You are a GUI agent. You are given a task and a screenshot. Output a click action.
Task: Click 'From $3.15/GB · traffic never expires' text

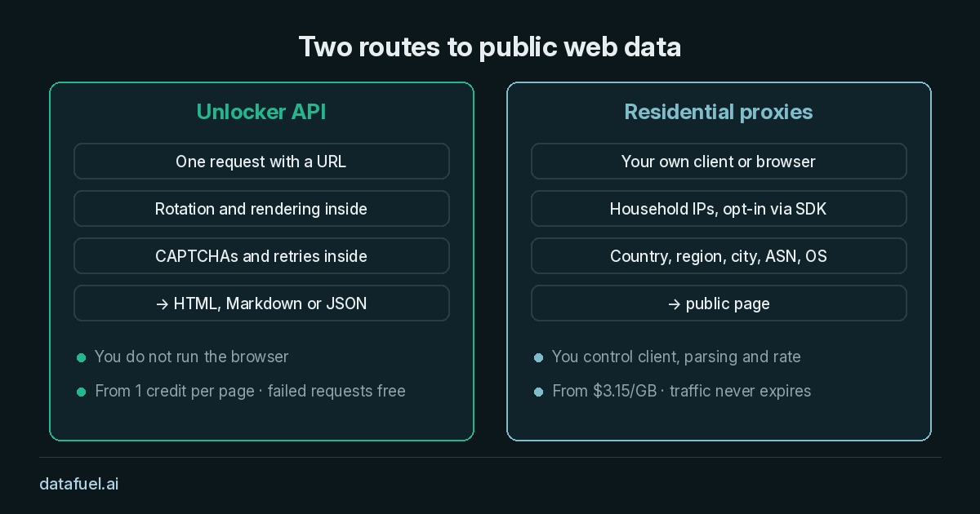click(x=682, y=391)
